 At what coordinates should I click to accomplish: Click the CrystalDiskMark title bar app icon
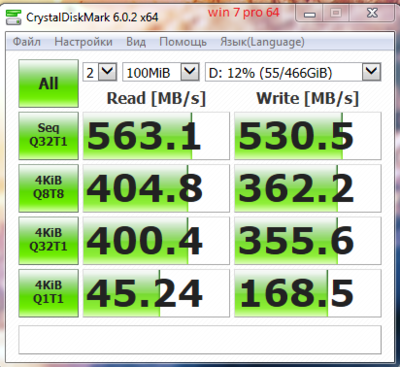click(13, 17)
